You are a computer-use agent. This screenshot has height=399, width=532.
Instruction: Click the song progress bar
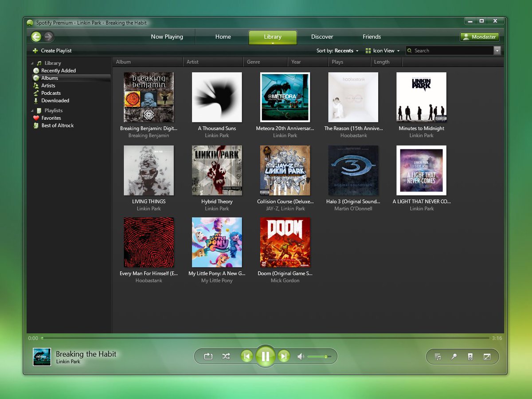point(265,338)
